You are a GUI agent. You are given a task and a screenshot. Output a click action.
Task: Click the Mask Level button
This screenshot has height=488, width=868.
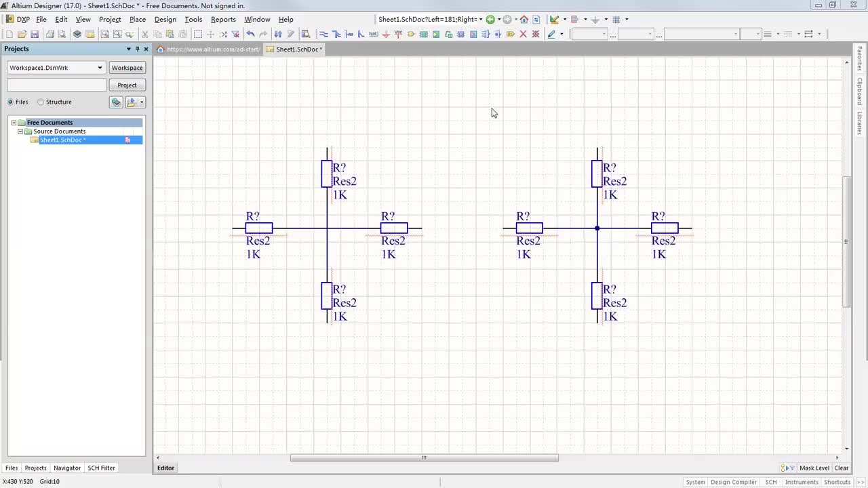click(814, 468)
